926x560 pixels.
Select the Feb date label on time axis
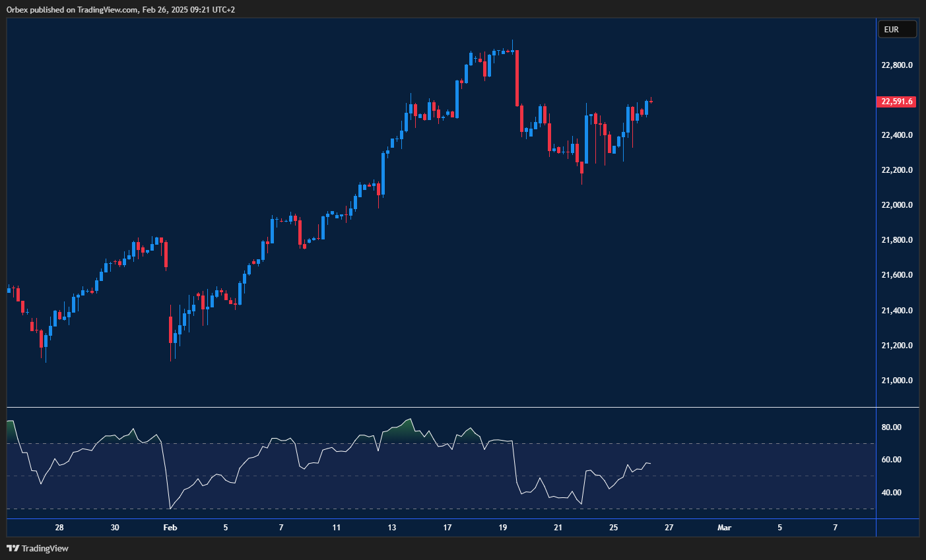[x=170, y=528]
